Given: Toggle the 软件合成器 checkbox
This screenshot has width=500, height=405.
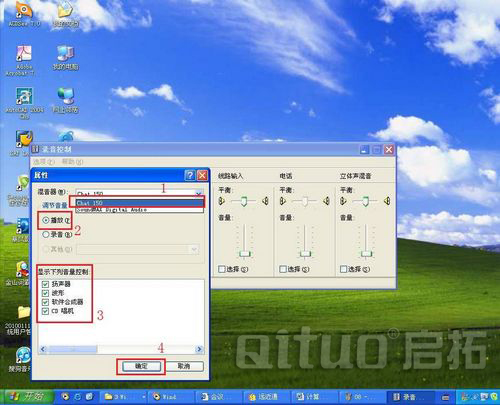Looking at the screenshot, I should (x=45, y=302).
